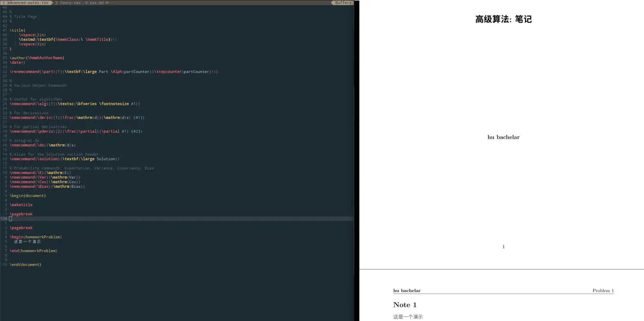Click the '% Probability commands' comment line

point(82,168)
